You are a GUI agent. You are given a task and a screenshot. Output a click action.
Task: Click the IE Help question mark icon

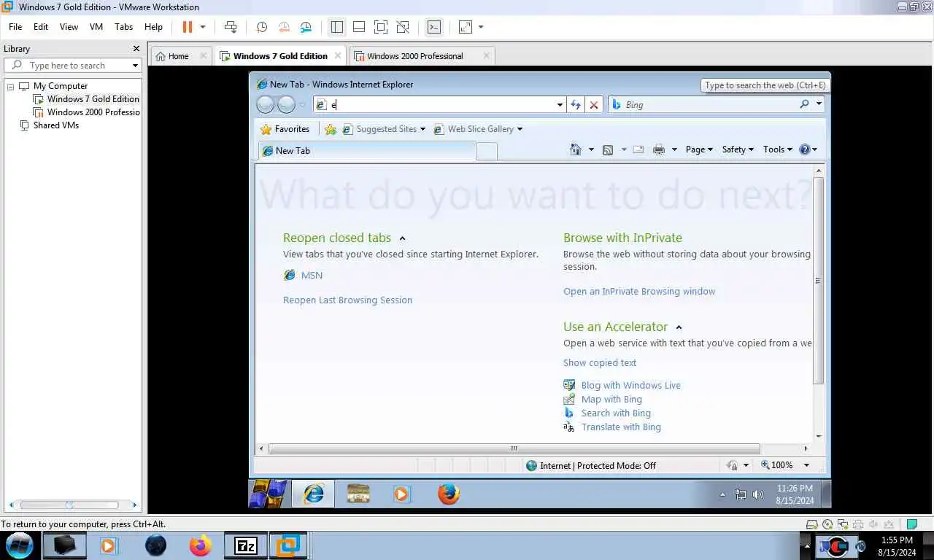pyautogui.click(x=804, y=149)
